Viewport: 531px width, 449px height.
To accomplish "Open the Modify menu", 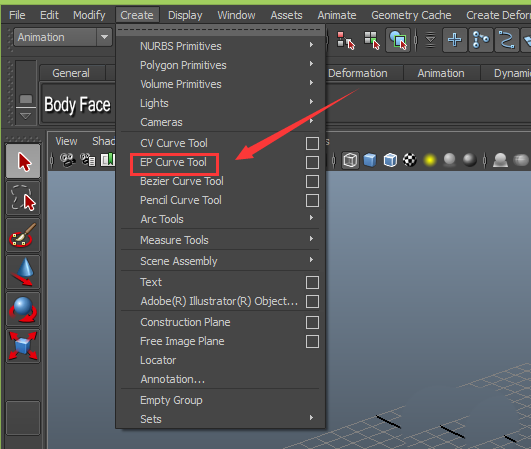I will pos(89,15).
